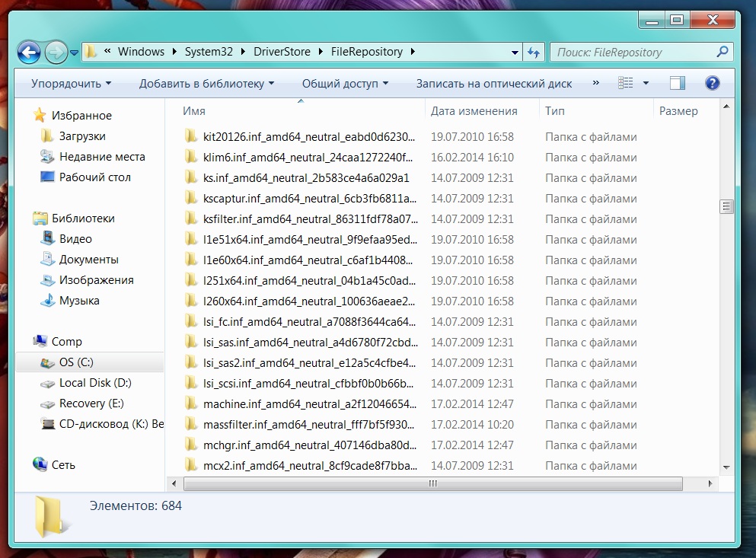Image resolution: width=756 pixels, height=558 pixels.
Task: Click the horizontal scrollbar left arrow
Action: (x=174, y=483)
